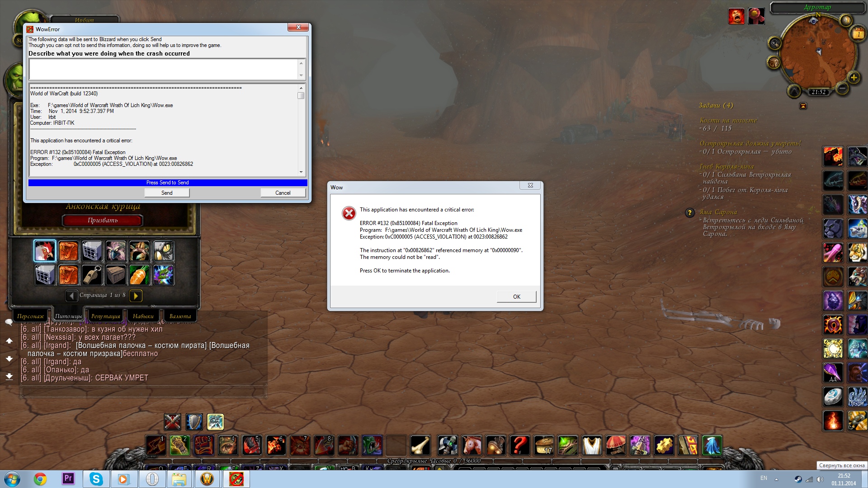This screenshot has width=868, height=488.
Task: Open the Валюта tab
Action: (x=180, y=316)
